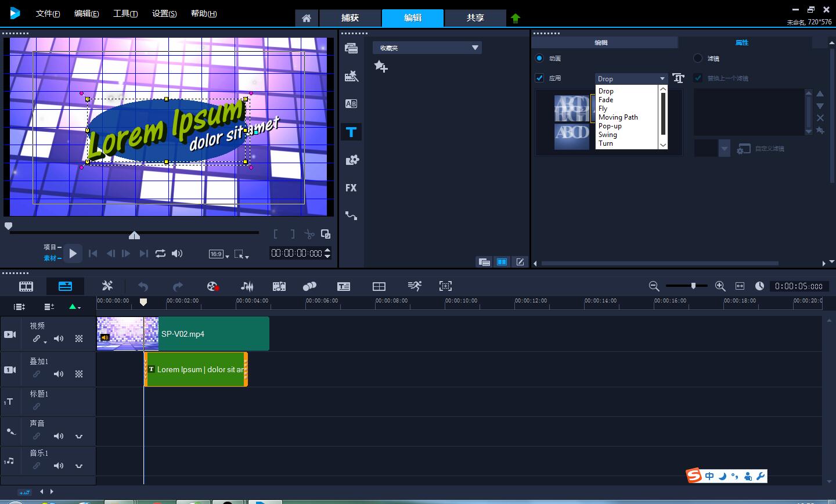Select the SP-V02.mp4 video clip
836x504 pixels.
click(x=183, y=334)
